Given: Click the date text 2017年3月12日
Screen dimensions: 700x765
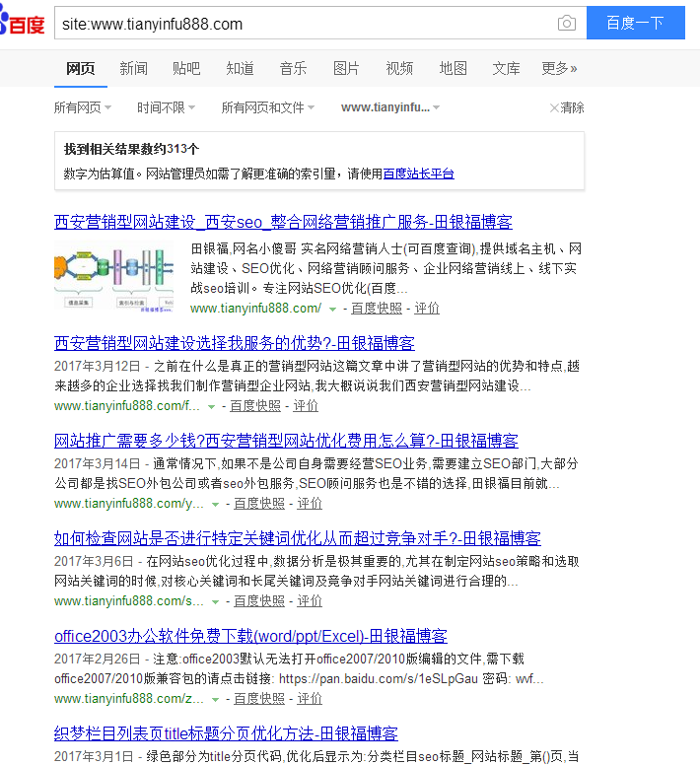Looking at the screenshot, I should coord(97,367).
